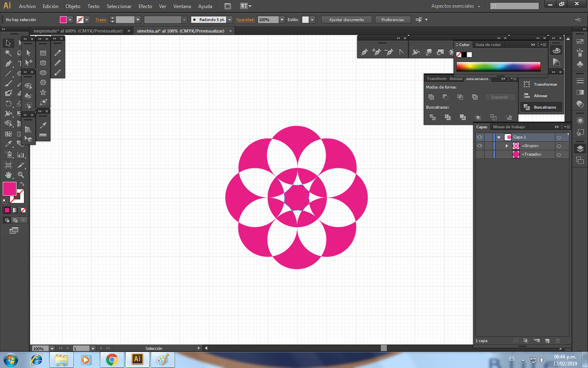Click the Add Anchor Point pen tool
This screenshot has width=588, height=368.
click(377, 52)
